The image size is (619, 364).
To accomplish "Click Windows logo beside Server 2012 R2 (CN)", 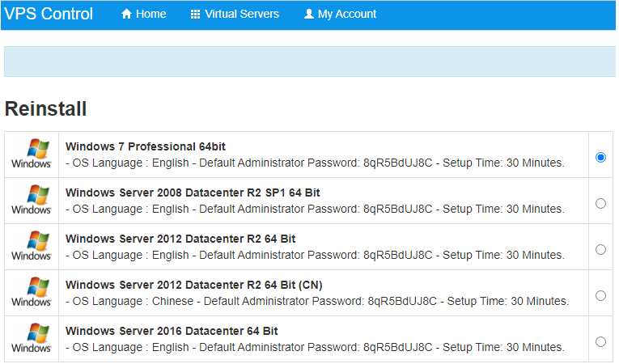I will click(x=32, y=293).
